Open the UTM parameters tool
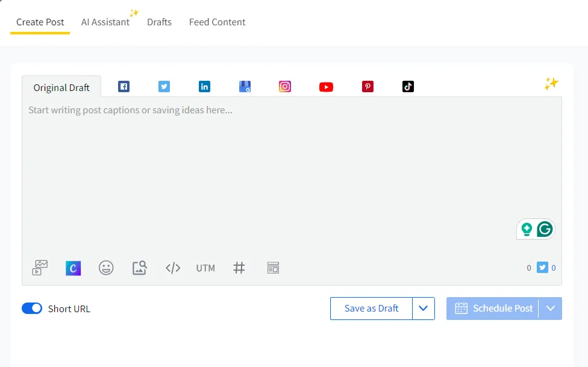This screenshot has height=367, width=588. [x=205, y=268]
